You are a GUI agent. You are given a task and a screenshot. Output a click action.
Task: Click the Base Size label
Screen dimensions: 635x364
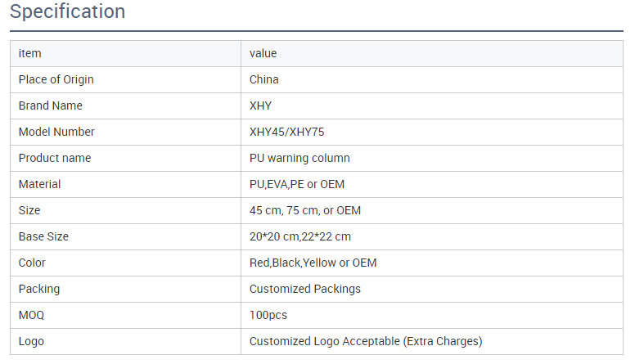43,236
